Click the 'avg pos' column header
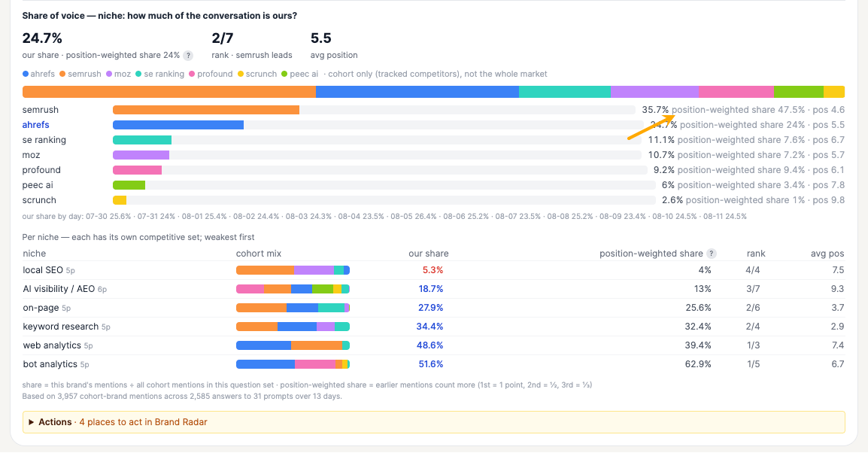 827,254
